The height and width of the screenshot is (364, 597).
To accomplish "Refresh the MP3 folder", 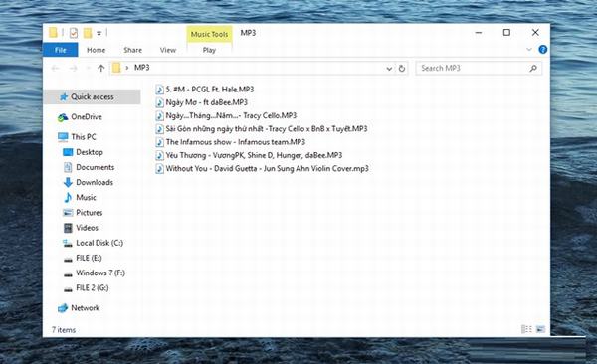I will pos(402,69).
